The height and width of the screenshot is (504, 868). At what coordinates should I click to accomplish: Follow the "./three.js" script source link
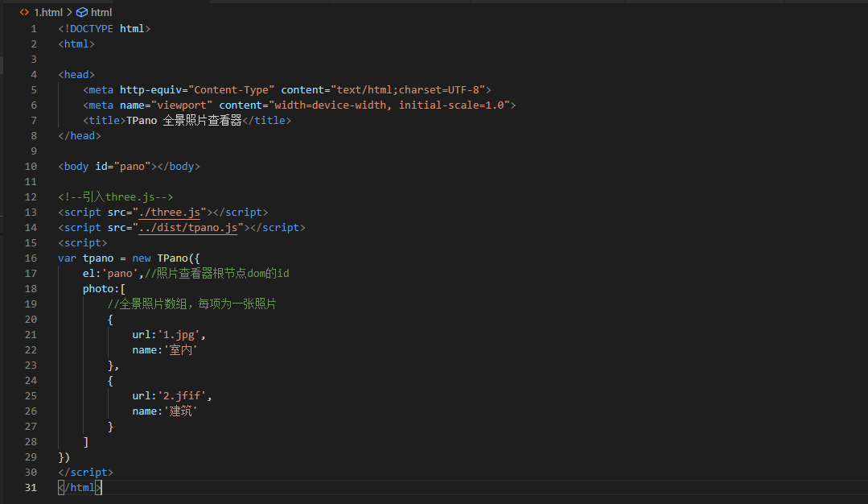tap(170, 212)
